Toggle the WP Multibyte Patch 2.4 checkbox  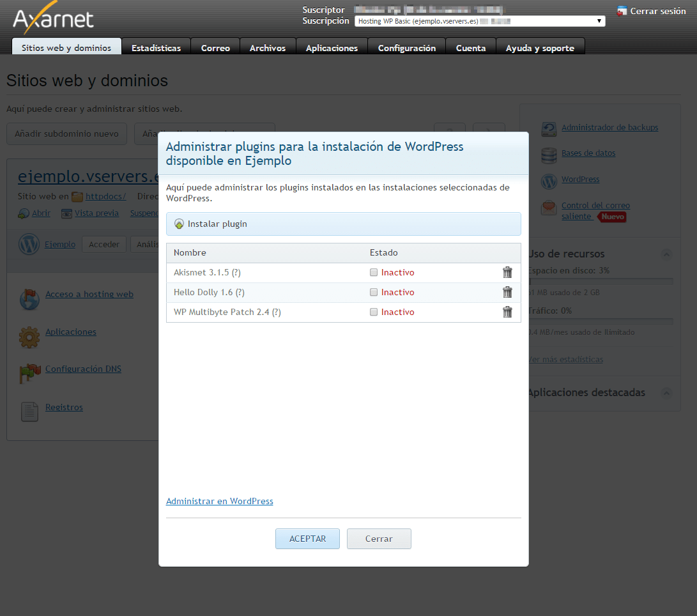pos(374,312)
